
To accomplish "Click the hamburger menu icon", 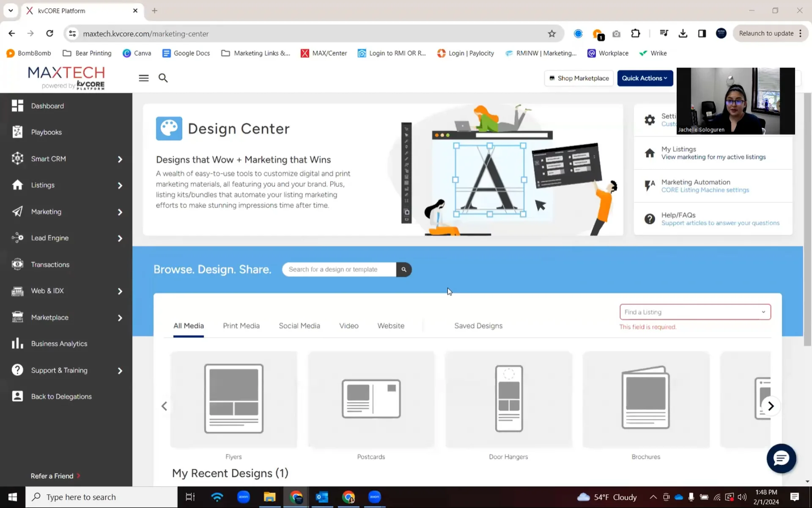I will (x=144, y=78).
